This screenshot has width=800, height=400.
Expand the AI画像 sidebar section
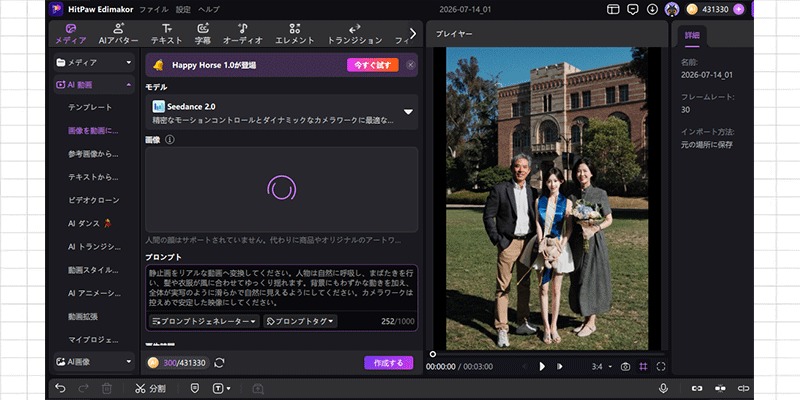(x=94, y=362)
